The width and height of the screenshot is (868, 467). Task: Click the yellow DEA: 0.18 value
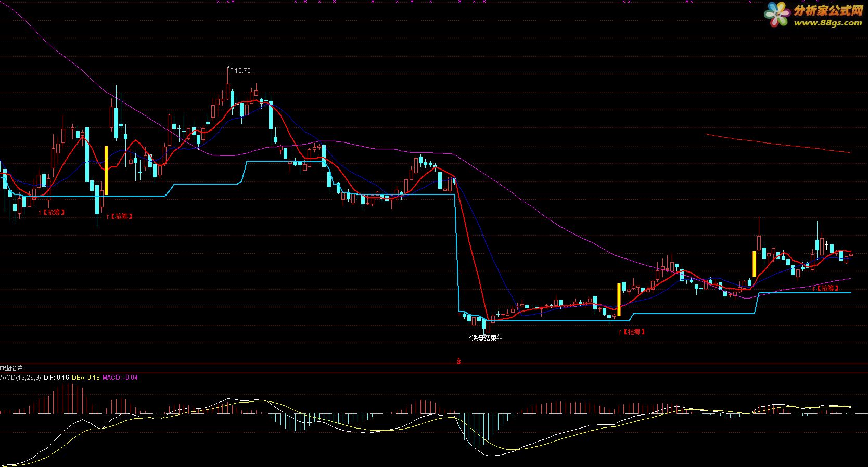[x=86, y=378]
